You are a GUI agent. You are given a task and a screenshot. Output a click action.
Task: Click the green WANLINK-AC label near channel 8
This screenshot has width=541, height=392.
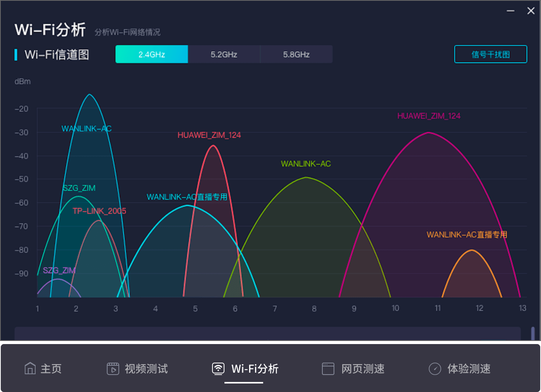(306, 164)
